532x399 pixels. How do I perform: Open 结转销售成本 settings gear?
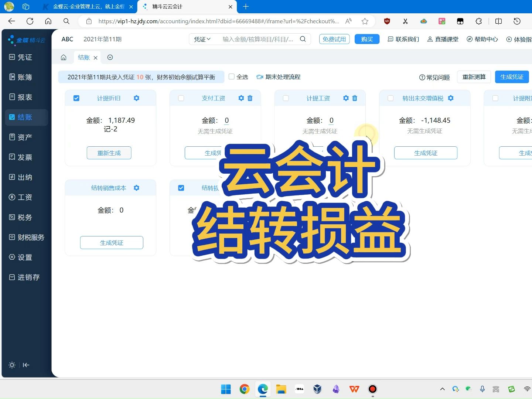136,188
